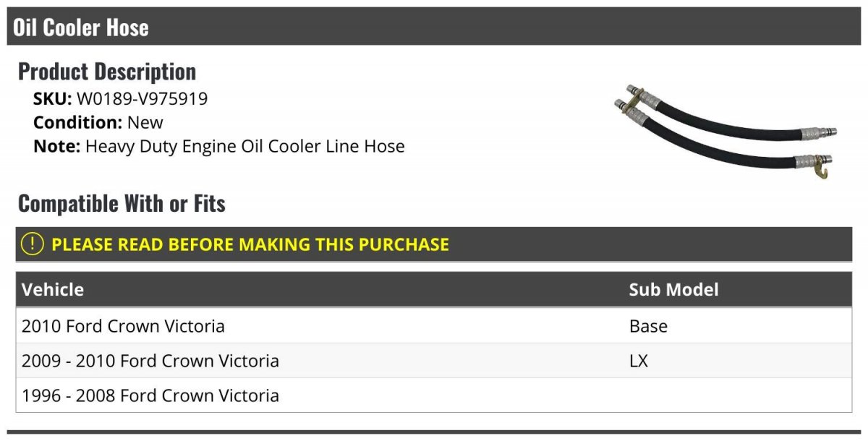Click the Condition: New text
The image size is (868, 441).
tap(98, 122)
